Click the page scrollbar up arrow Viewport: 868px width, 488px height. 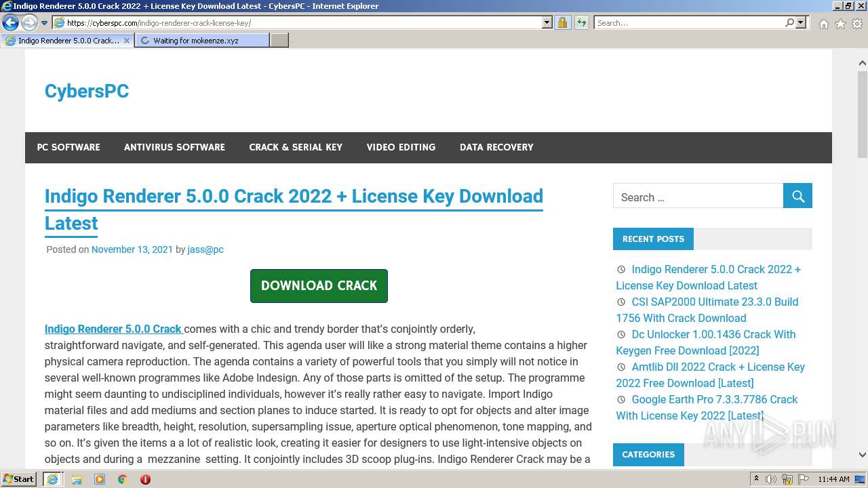862,63
